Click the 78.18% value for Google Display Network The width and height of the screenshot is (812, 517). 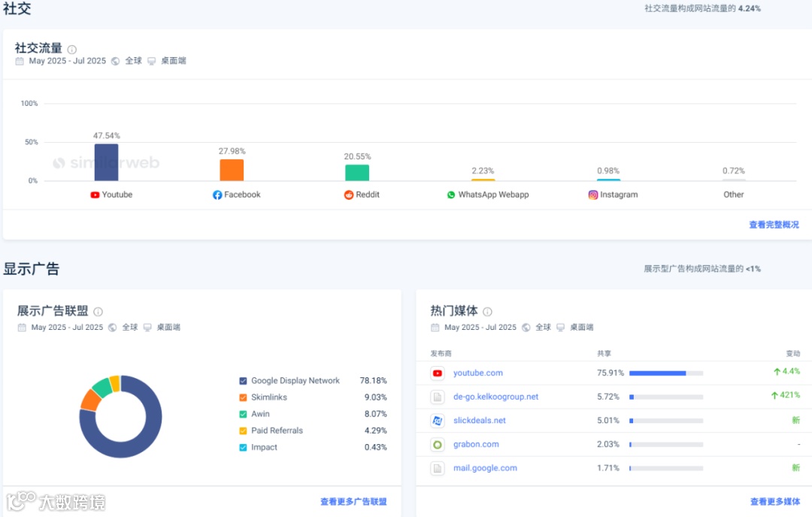coord(373,381)
